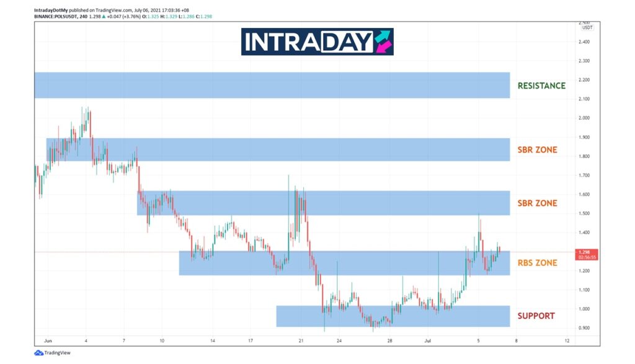The height and width of the screenshot is (364, 635).
Task: Click the USDT currency badge on price axis
Action: pyautogui.click(x=587, y=27)
